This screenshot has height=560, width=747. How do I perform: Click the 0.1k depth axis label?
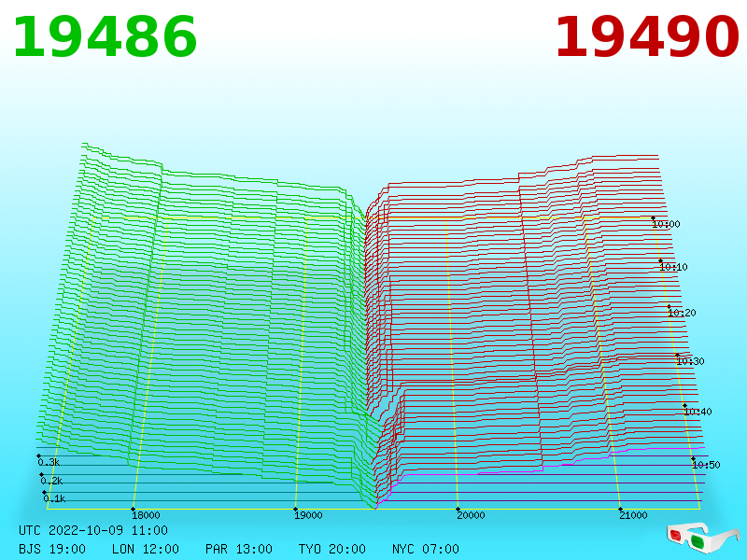54,498
